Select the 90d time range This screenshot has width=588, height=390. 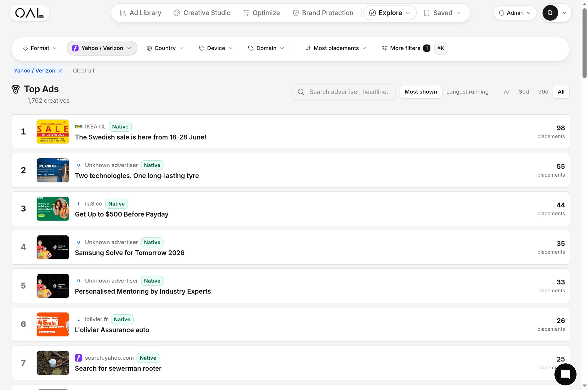coord(543,92)
